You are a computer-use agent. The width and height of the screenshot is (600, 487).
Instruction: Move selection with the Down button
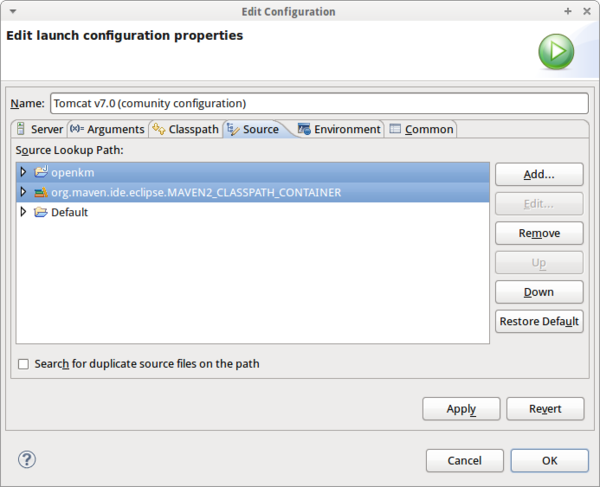(x=539, y=292)
